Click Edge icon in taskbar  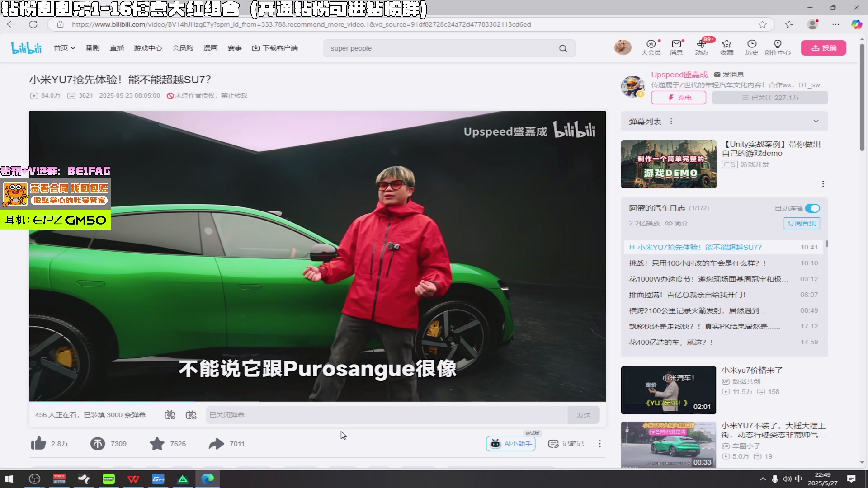[208, 479]
